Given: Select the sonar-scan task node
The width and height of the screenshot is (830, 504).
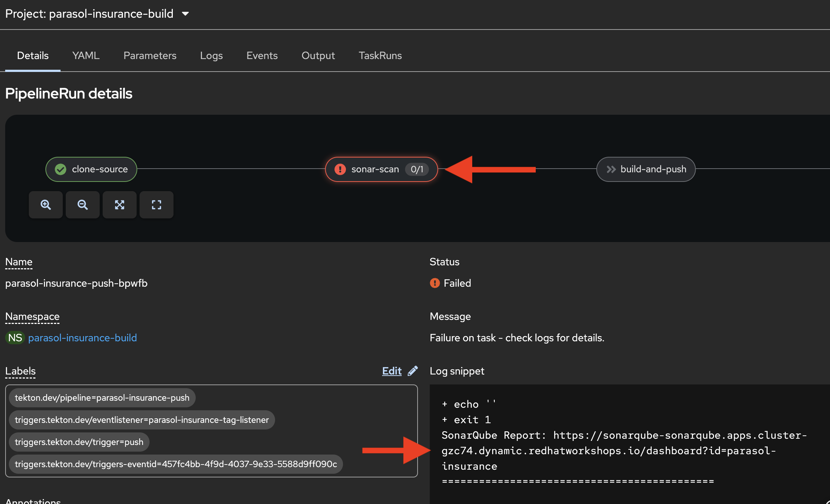Looking at the screenshot, I should [375, 169].
